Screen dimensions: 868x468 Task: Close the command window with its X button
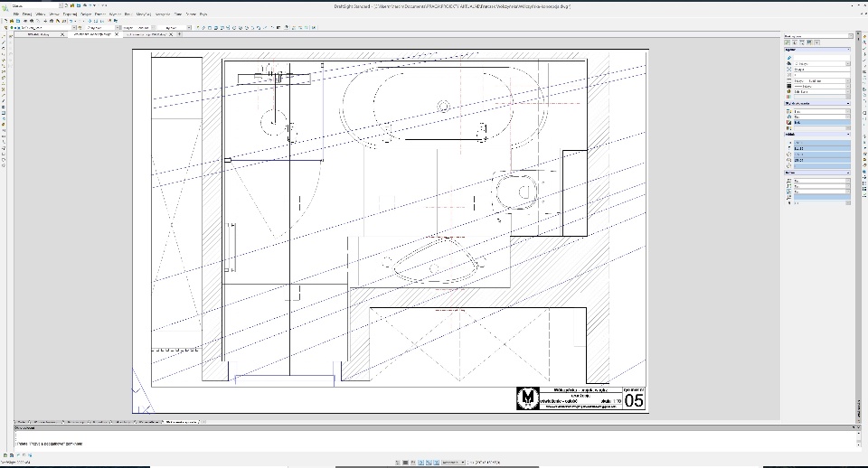[x=859, y=427]
